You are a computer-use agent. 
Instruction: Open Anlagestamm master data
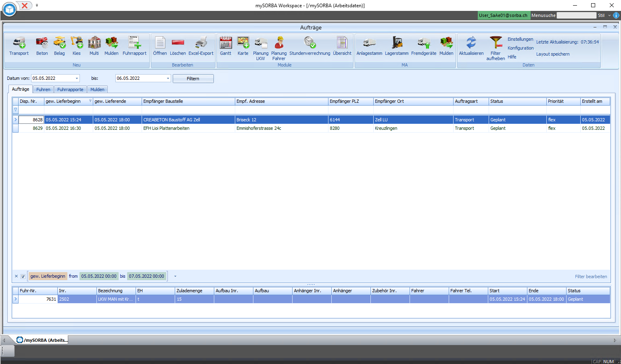369,46
